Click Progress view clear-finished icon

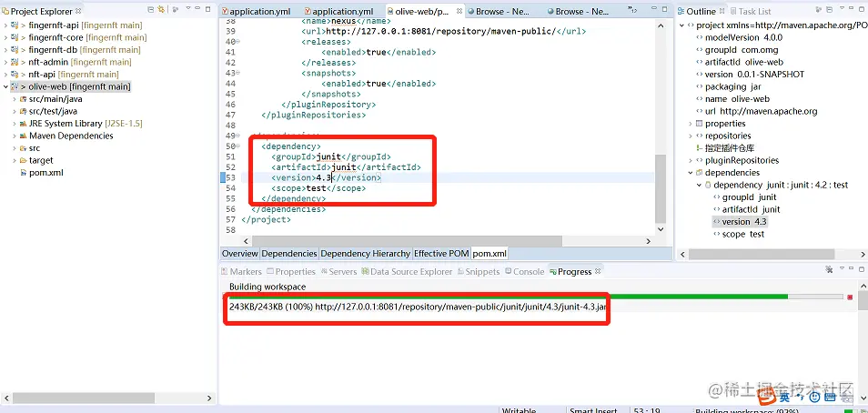coord(829,270)
